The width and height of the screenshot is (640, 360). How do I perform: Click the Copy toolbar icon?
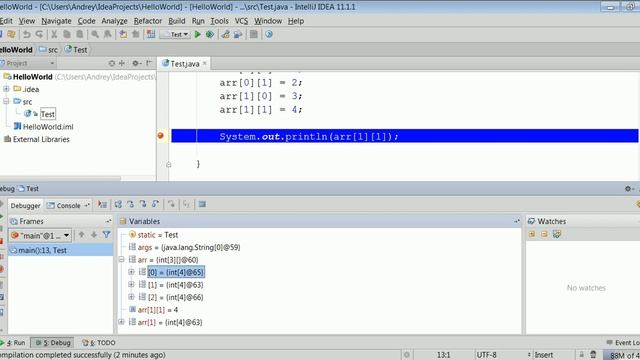pyautogui.click(x=67, y=35)
